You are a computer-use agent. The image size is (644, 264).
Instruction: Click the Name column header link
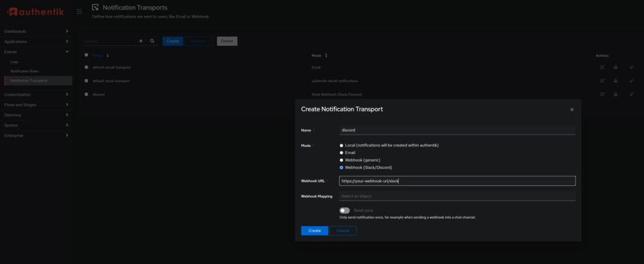(x=97, y=55)
